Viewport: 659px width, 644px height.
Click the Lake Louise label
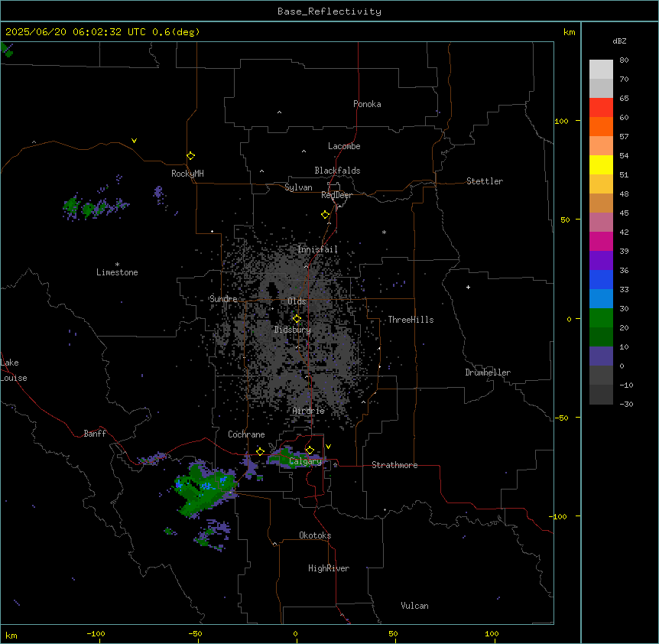pyautogui.click(x=14, y=370)
